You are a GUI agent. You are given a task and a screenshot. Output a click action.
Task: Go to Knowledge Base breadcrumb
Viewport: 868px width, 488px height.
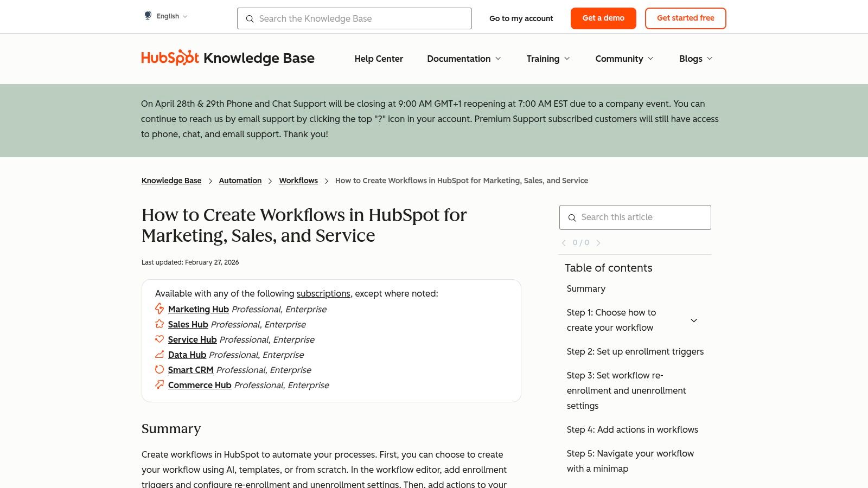pos(171,181)
